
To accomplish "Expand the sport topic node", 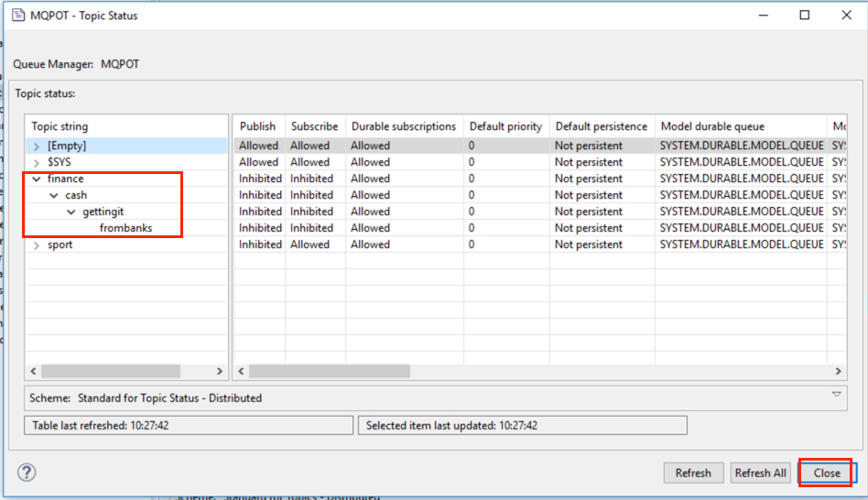I will (37, 245).
